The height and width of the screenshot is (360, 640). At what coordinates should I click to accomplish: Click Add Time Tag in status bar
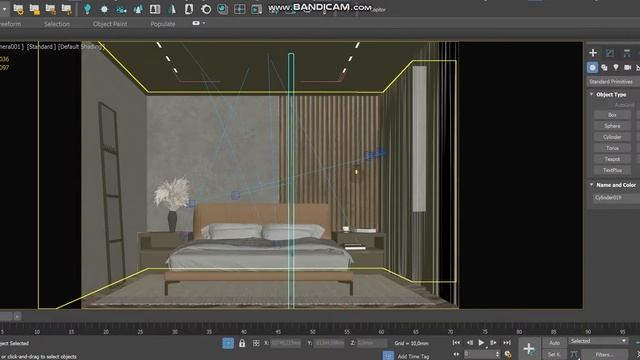[x=413, y=356]
